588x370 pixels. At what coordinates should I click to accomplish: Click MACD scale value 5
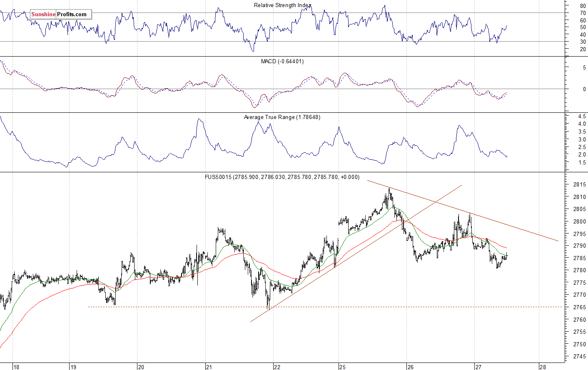[x=584, y=67]
